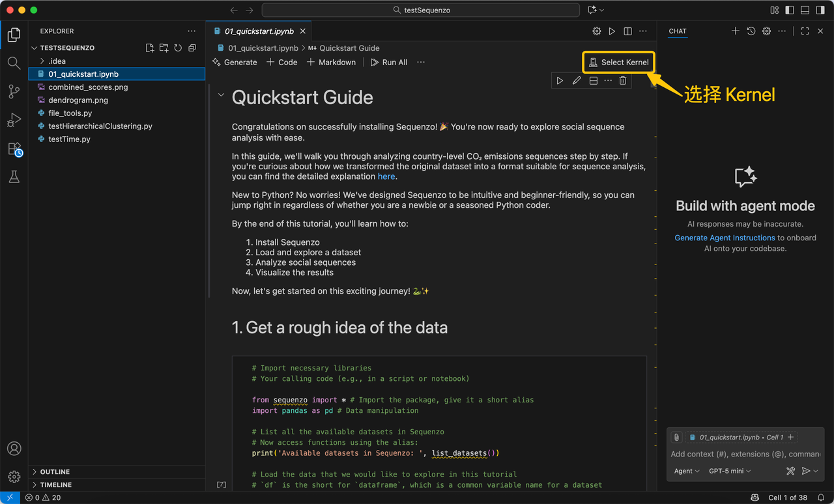Expand the OUTLINE section

(x=55, y=471)
